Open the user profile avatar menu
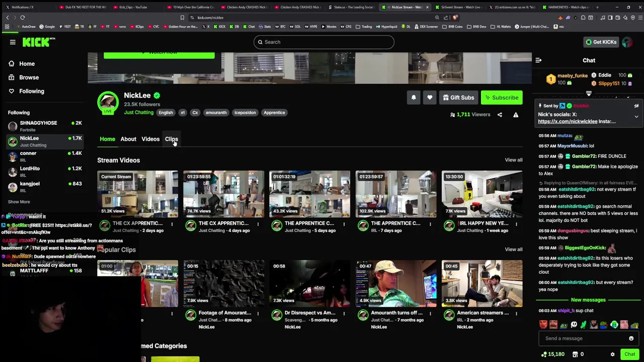This screenshot has width=644, height=362. 627,42
